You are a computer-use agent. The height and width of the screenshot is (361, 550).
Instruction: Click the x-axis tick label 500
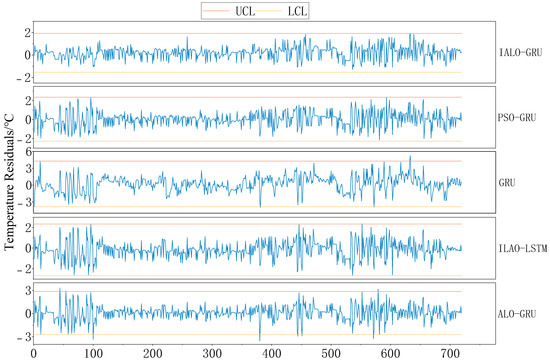click(x=331, y=354)
